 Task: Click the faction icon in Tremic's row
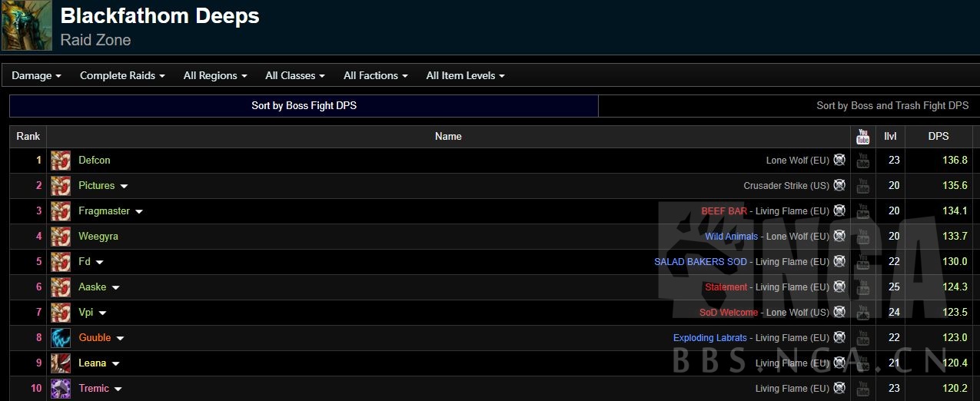(839, 389)
